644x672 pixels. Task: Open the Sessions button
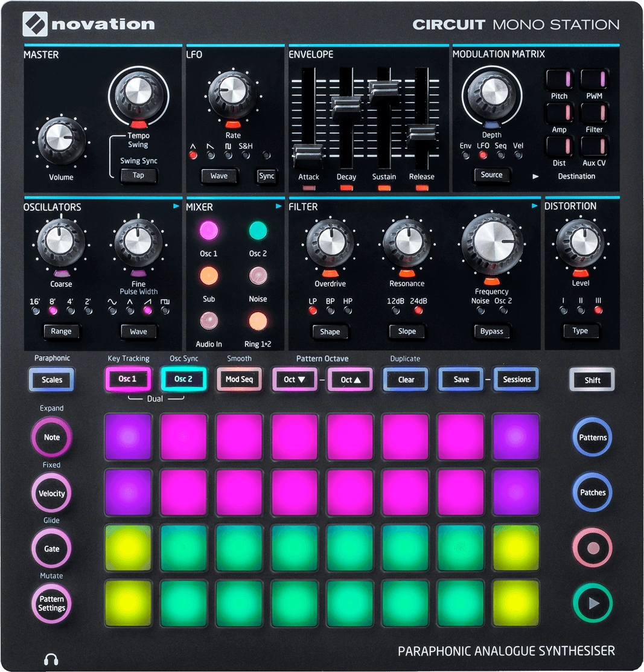pos(517,379)
